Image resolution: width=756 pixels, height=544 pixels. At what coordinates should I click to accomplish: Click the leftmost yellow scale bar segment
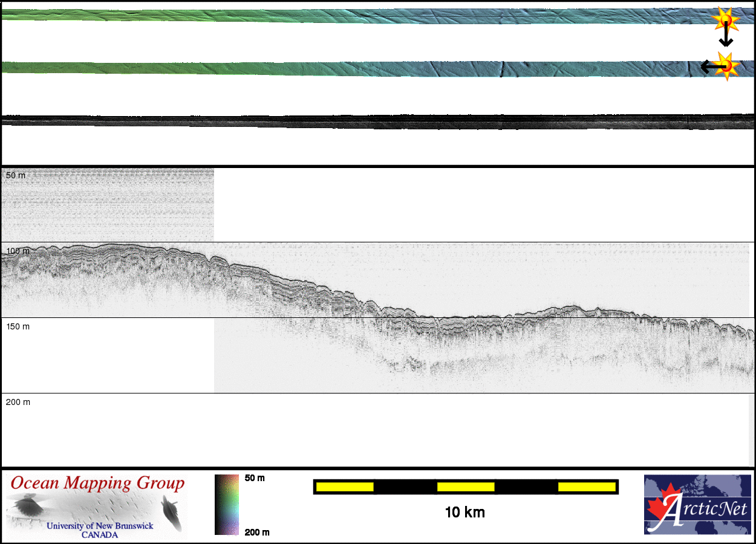pos(344,487)
